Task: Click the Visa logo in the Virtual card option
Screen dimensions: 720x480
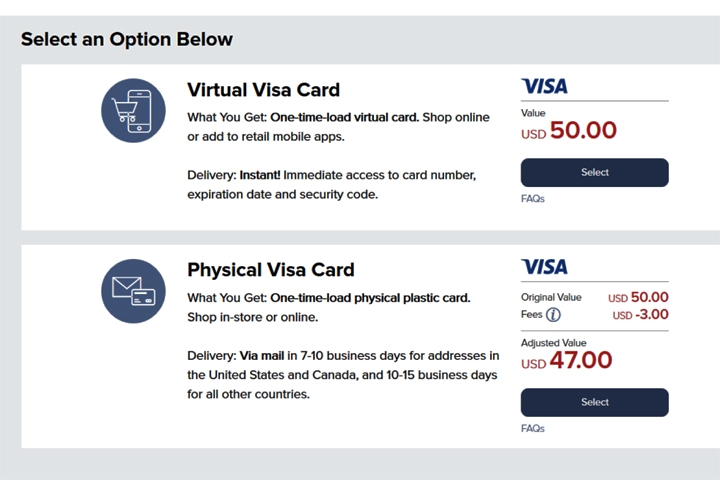Action: pyautogui.click(x=544, y=86)
